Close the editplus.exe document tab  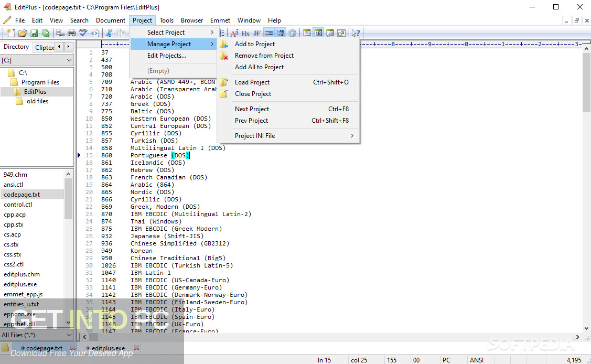[136, 348]
